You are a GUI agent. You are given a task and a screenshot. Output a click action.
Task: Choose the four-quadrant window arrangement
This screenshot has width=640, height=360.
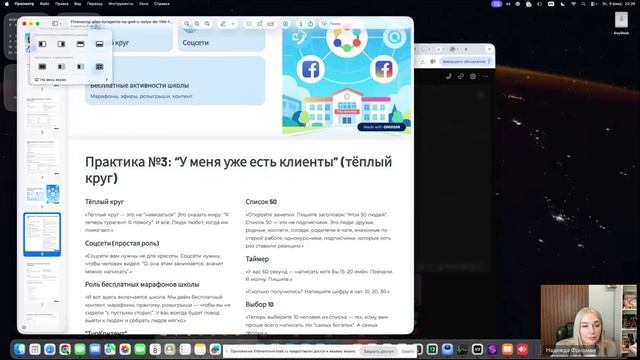point(99,67)
